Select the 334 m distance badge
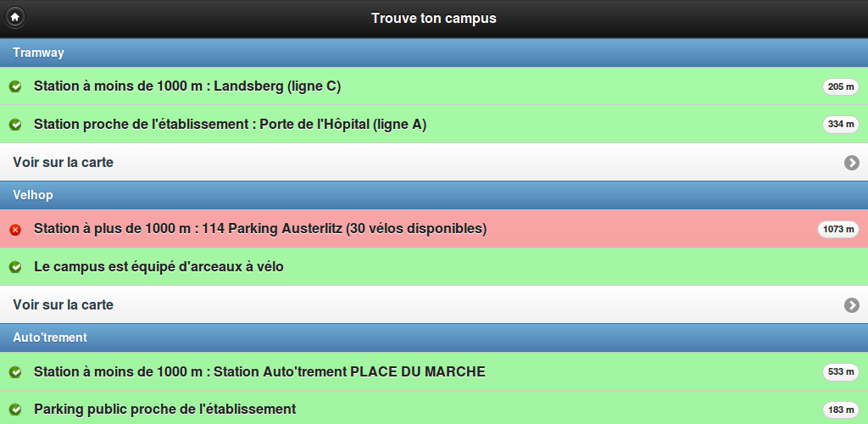Viewport: 868px width, 424px height. click(840, 125)
